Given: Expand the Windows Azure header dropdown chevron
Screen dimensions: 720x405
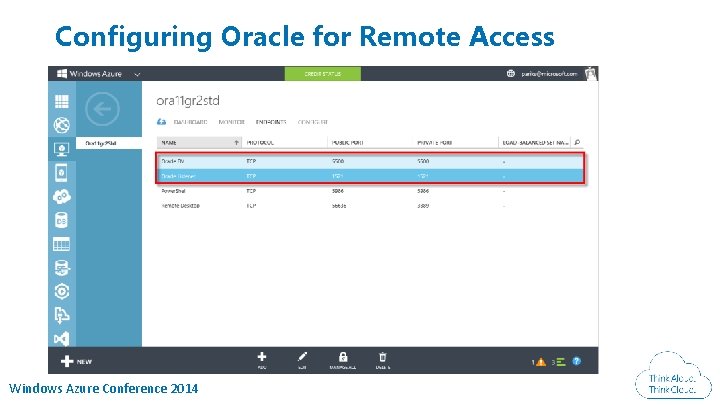Looking at the screenshot, I should (137, 74).
